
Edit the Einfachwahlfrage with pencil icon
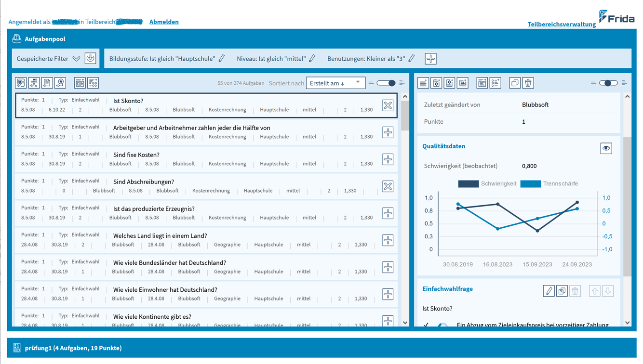coord(549,291)
